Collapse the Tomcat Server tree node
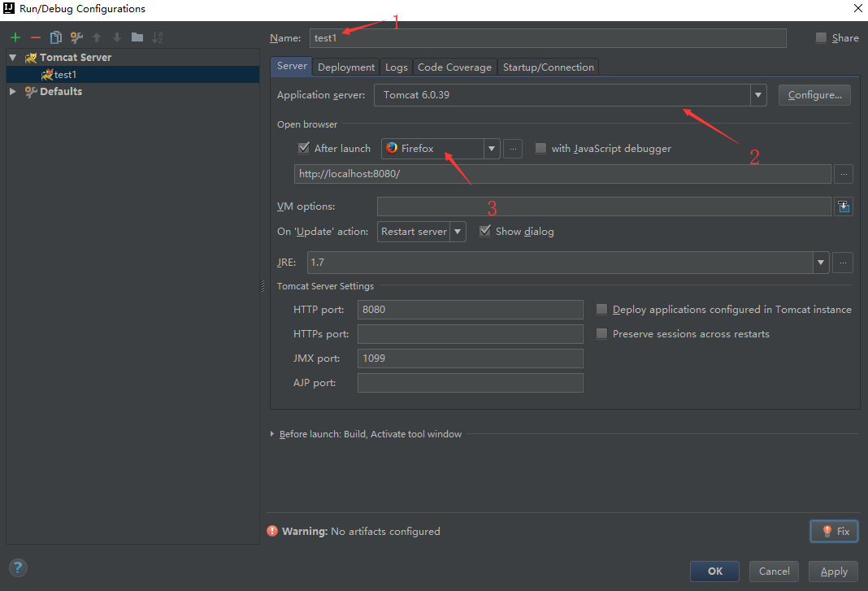The width and height of the screenshot is (868, 591). pos(13,58)
